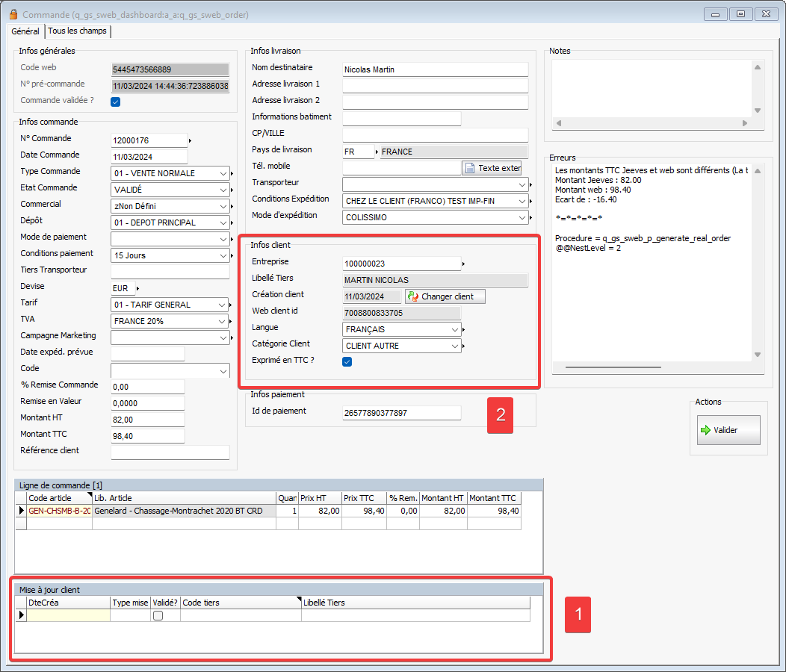Click the Texte exter document icon
This screenshot has height=672, width=786.
tap(469, 168)
